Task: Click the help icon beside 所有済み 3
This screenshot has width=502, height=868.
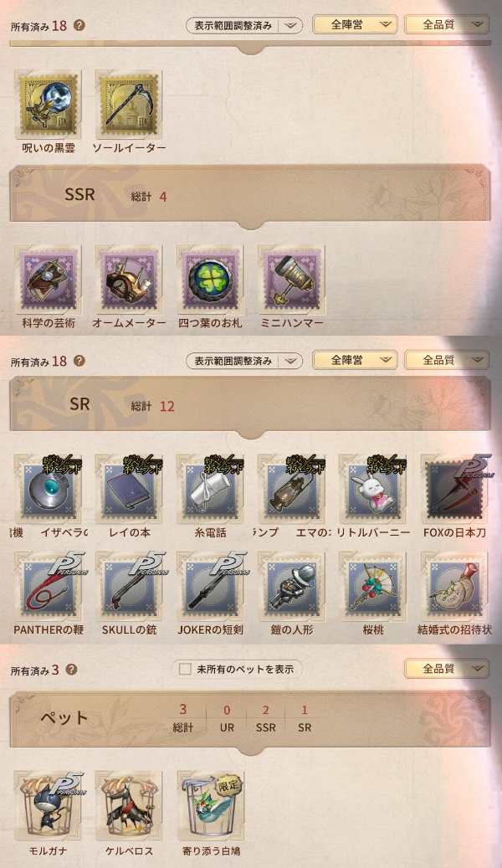Action: click(x=71, y=670)
